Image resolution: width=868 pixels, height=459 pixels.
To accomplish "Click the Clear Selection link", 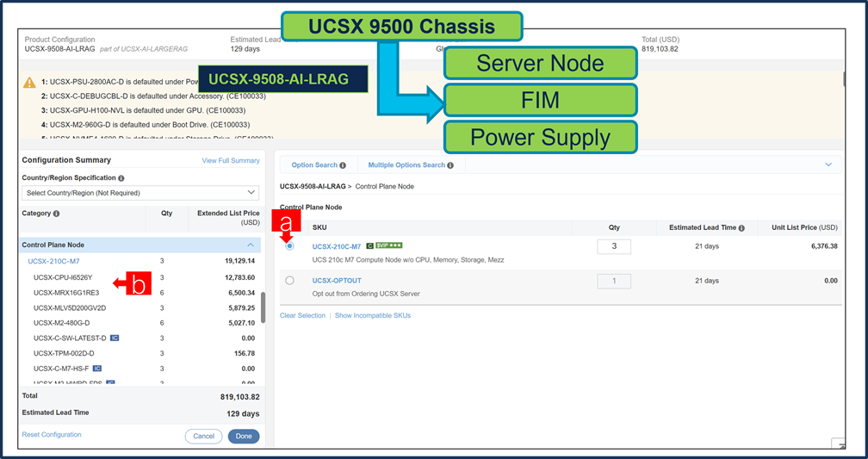I will (302, 315).
